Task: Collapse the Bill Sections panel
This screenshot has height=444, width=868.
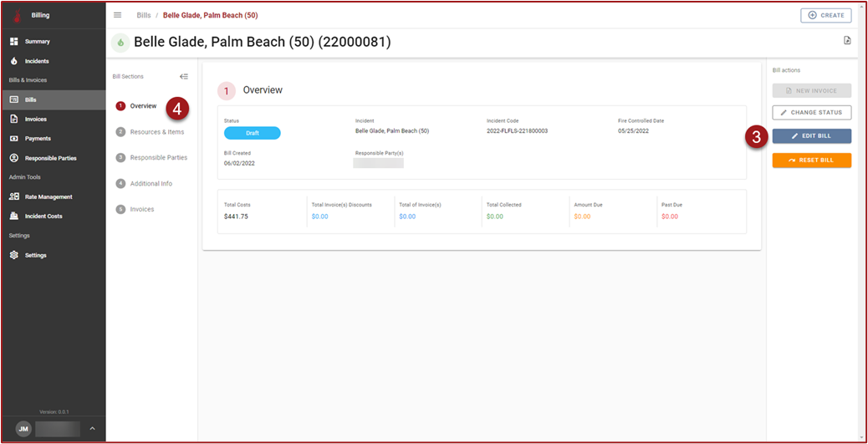Action: click(184, 76)
